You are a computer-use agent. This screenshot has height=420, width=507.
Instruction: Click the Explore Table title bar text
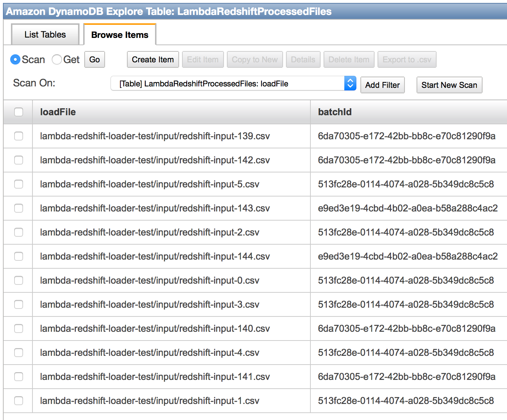(x=169, y=11)
